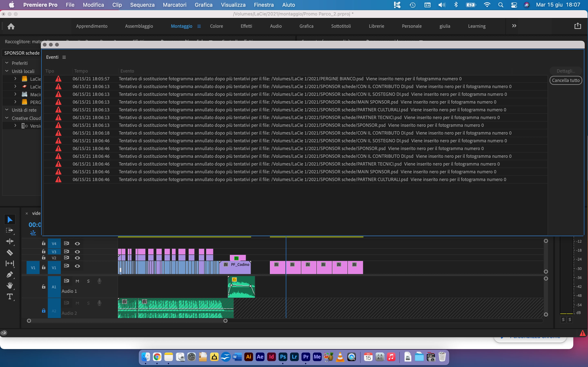588x367 pixels.
Task: Click the Cancella tutto button
Action: [x=566, y=80]
